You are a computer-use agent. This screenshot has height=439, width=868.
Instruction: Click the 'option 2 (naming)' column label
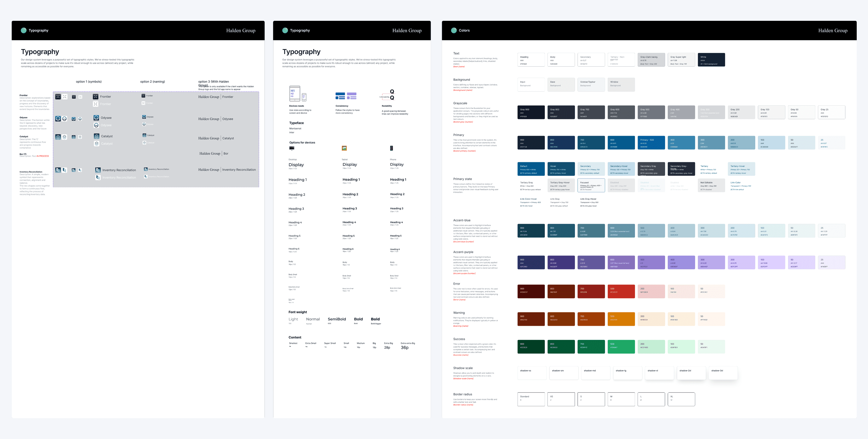click(153, 82)
